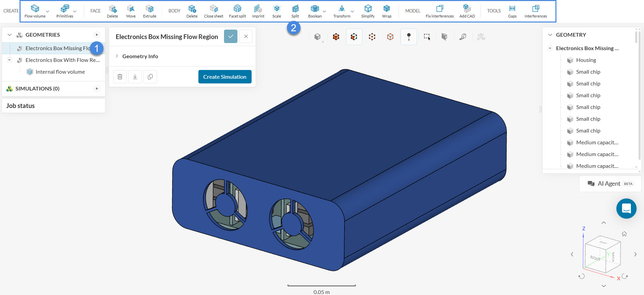Toggle the pin probe point tool
Viewport: 644px width, 295px height.
click(409, 37)
